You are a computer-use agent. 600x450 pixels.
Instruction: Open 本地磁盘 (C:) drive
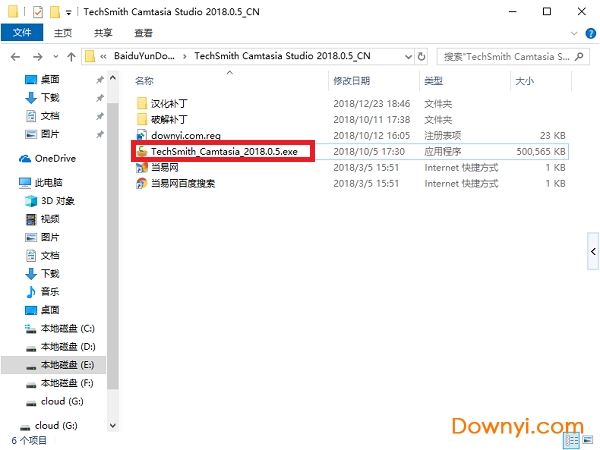(67, 328)
